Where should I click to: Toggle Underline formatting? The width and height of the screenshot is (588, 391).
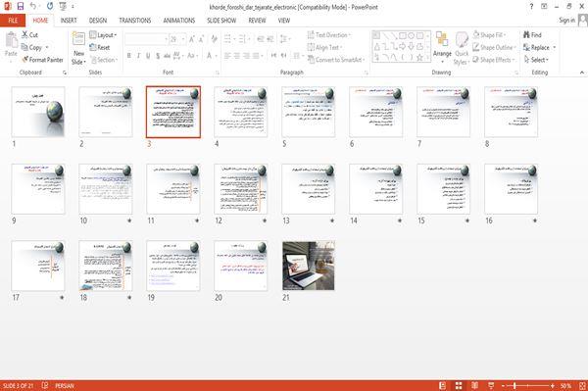[148, 56]
